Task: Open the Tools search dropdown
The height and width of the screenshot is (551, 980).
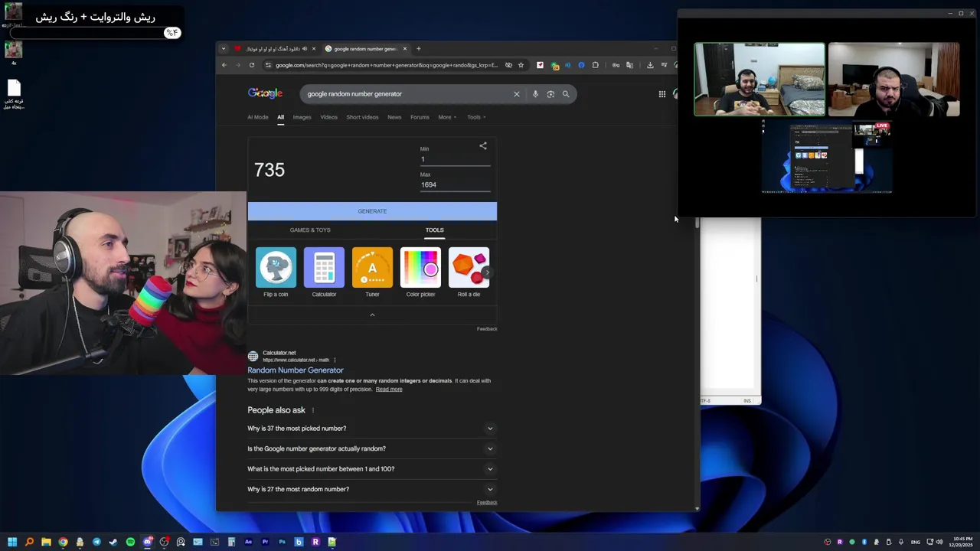Action: 476,117
